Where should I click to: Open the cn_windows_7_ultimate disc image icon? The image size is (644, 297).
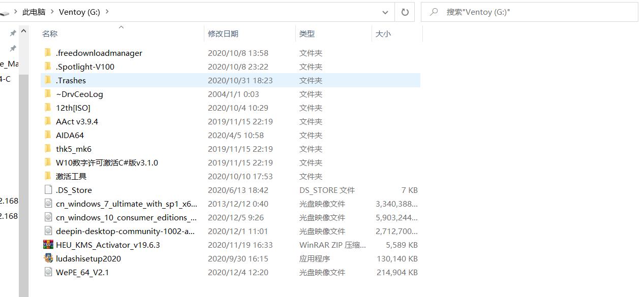pyautogui.click(x=48, y=204)
